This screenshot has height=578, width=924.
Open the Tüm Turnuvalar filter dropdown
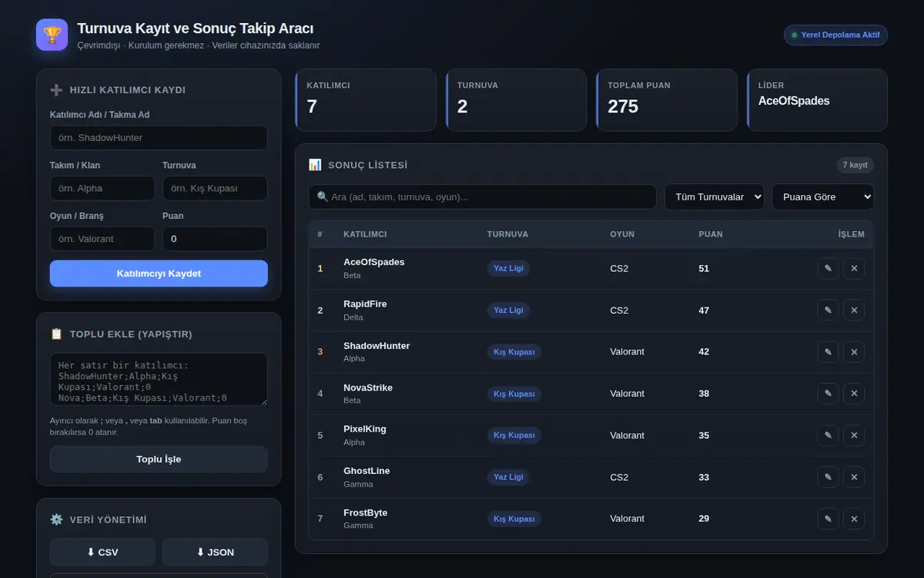[x=715, y=197]
